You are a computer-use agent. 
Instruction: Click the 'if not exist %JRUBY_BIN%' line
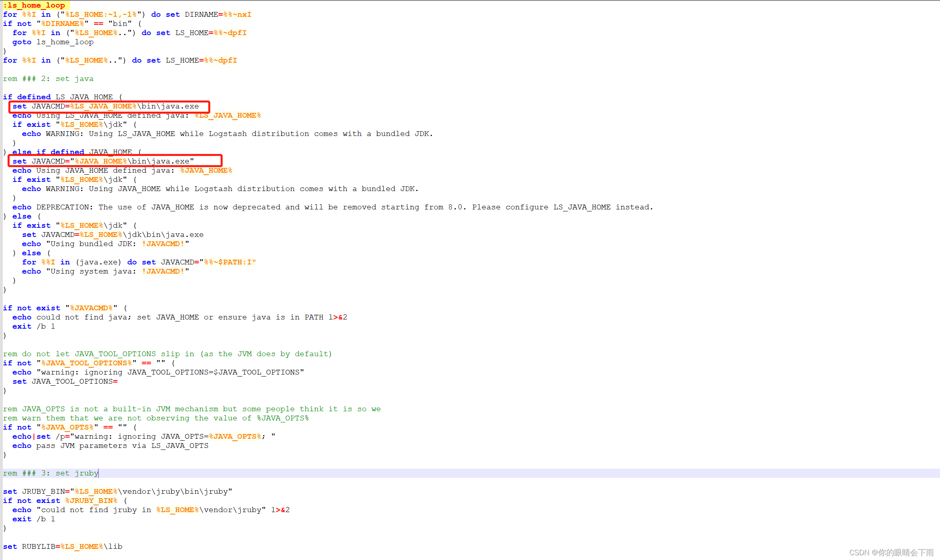coord(65,501)
